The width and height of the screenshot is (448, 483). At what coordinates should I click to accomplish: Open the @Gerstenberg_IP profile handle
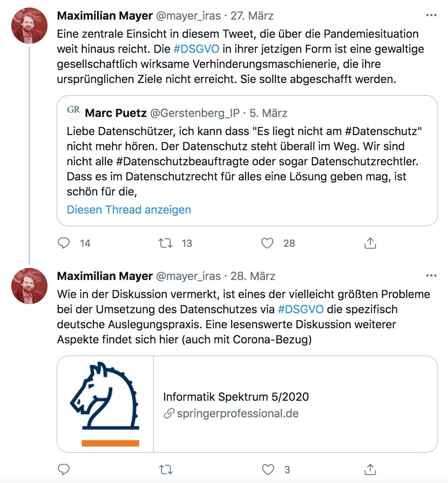[x=195, y=113]
